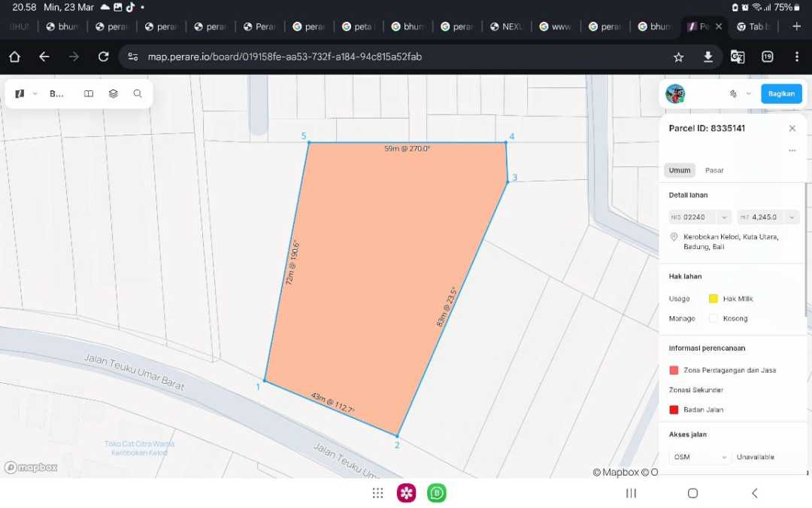Reload the page with browser refresh icon

[104, 56]
